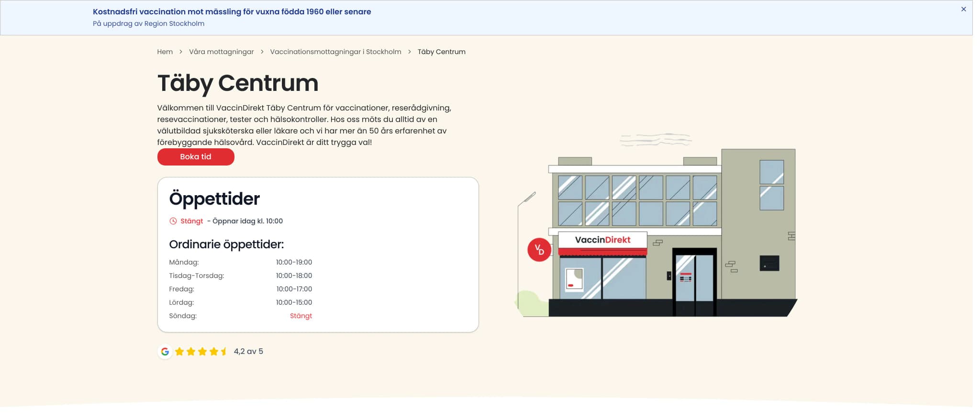Screen dimensions: 980x420
Task: Click the VaccinDirekt sign on the building illustration
Action: pos(602,240)
